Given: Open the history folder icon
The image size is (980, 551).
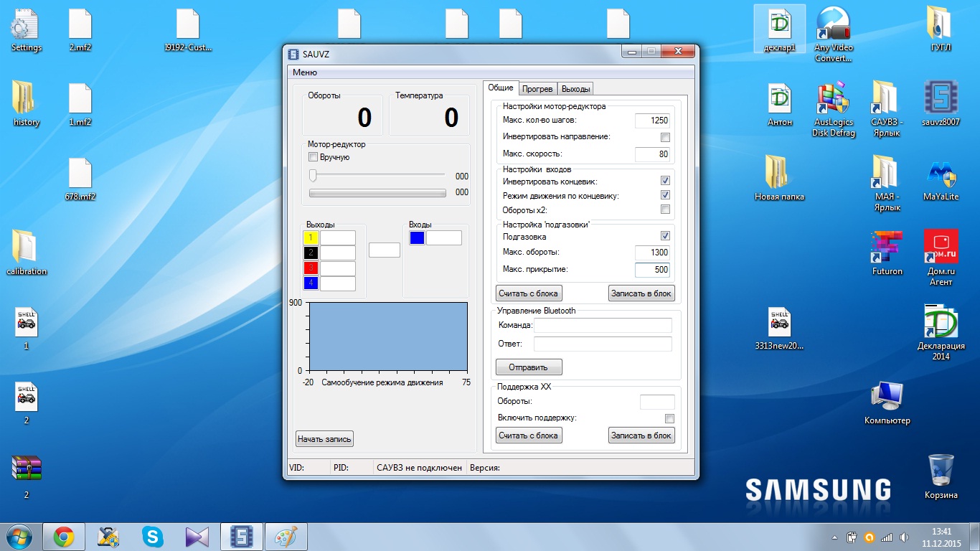Looking at the screenshot, I should (27, 105).
